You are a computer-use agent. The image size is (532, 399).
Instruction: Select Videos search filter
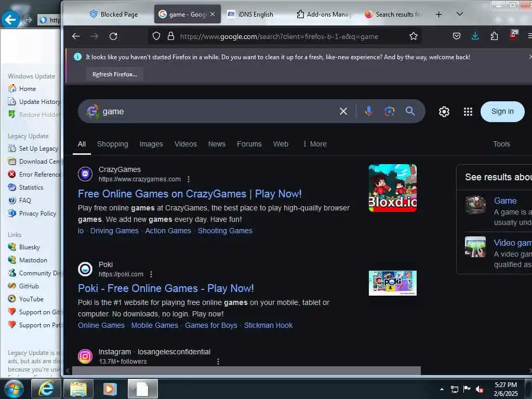(185, 144)
